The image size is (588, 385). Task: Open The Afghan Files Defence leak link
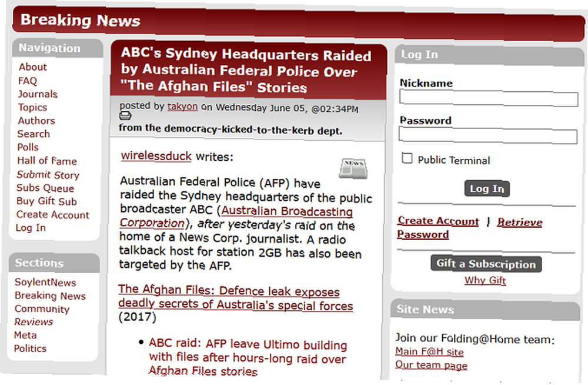[236, 297]
